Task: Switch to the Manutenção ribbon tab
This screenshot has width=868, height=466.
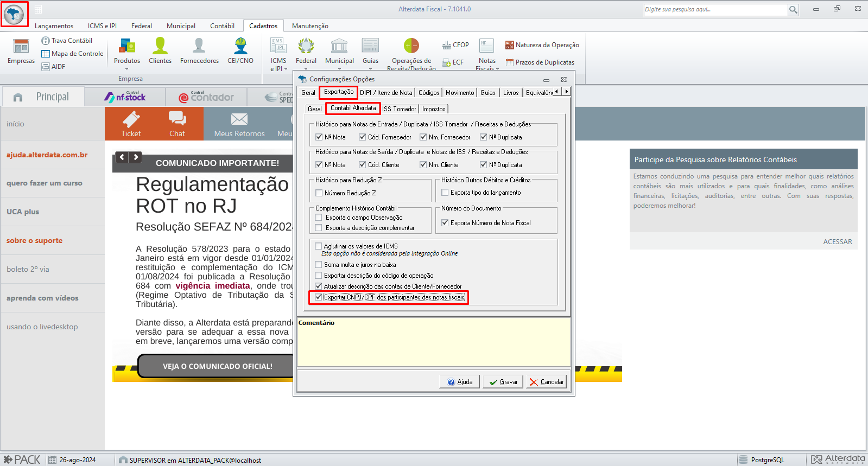Action: (x=310, y=26)
